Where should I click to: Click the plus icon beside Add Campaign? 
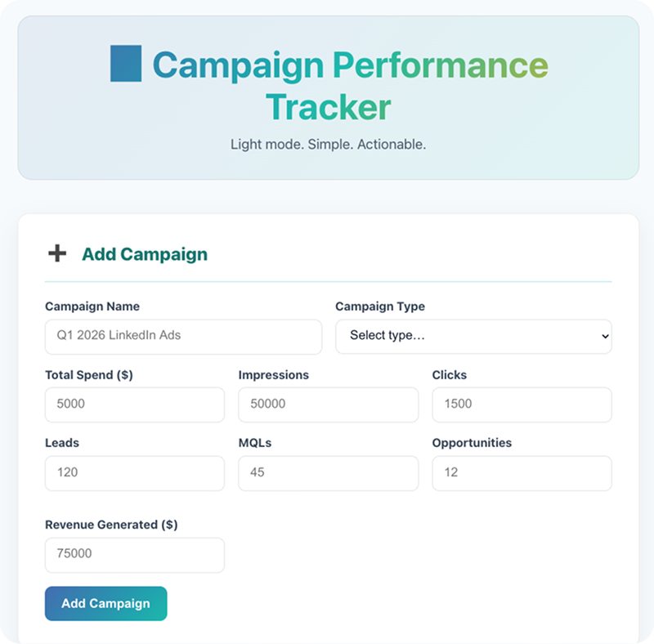(56, 253)
